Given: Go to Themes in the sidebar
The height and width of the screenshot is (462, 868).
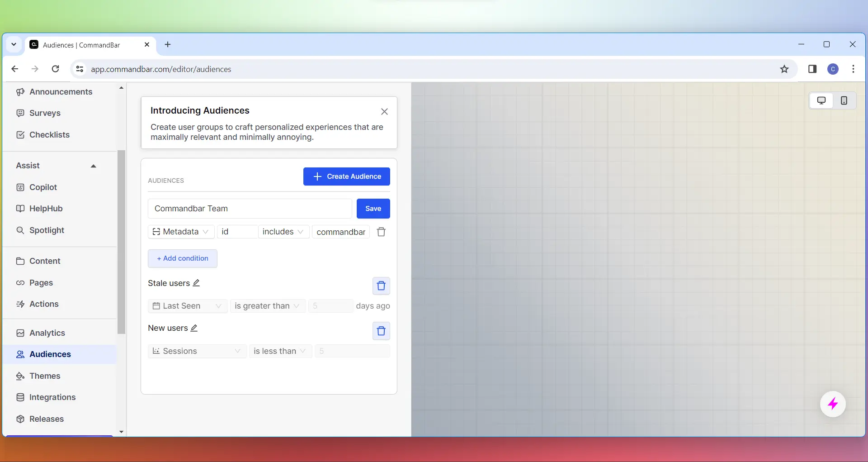Looking at the screenshot, I should click(44, 376).
